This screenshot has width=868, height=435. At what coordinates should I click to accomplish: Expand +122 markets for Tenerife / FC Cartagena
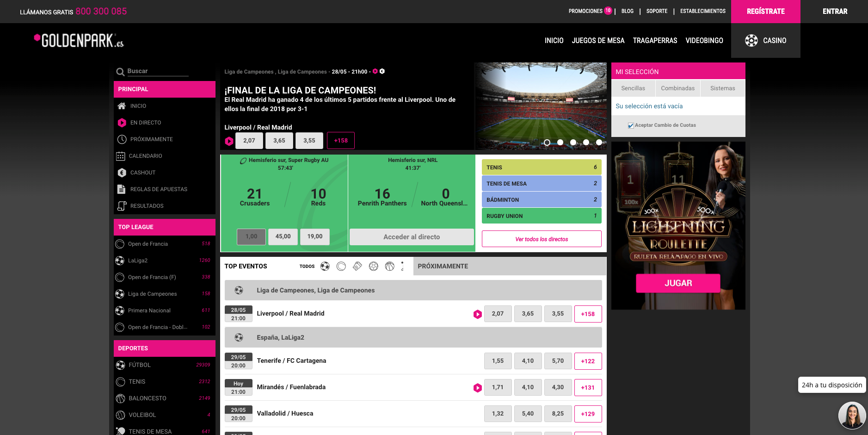588,361
